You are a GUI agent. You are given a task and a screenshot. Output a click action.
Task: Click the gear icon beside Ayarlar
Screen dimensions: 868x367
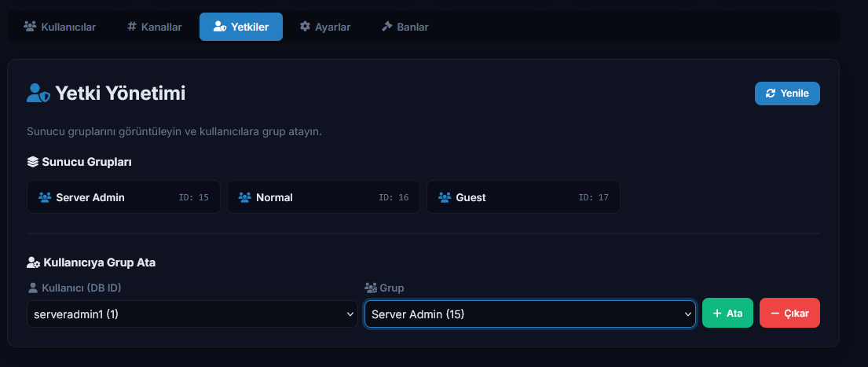pos(305,27)
